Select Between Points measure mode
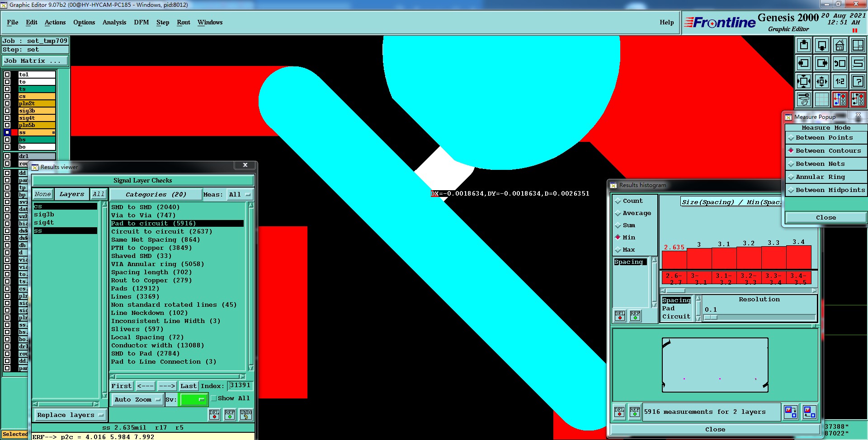 pos(826,138)
